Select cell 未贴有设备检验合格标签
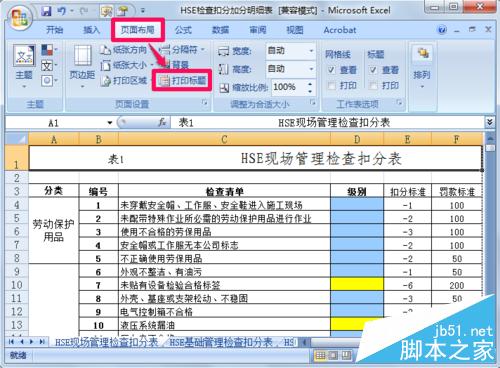This screenshot has width=500, height=368. tap(224, 285)
